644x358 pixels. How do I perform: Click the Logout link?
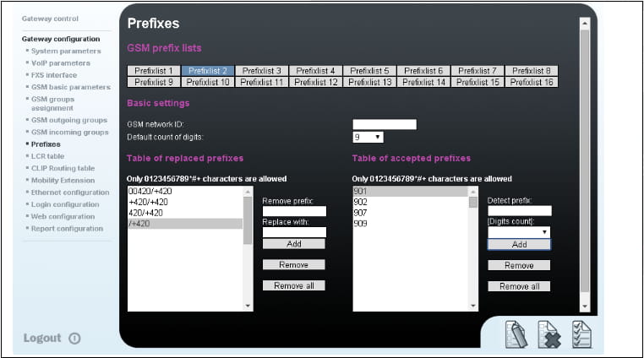(42, 338)
